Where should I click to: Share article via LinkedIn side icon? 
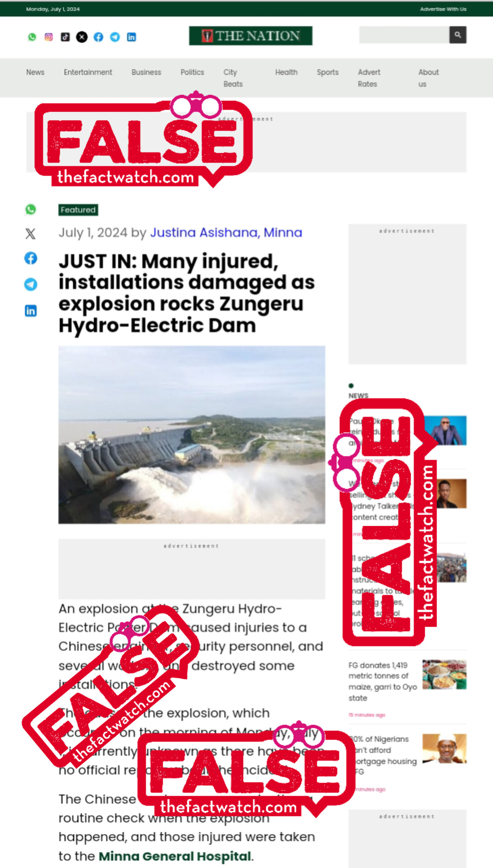pos(31,311)
